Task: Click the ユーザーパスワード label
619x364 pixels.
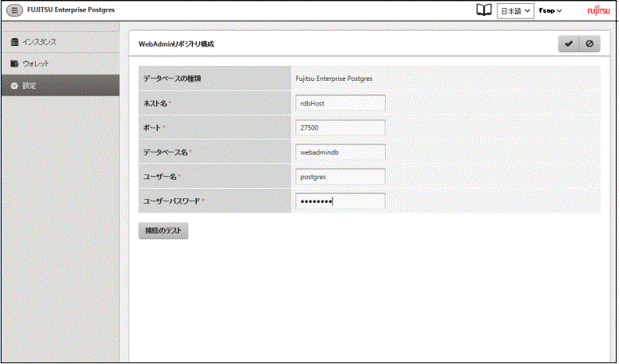Action: [171, 201]
